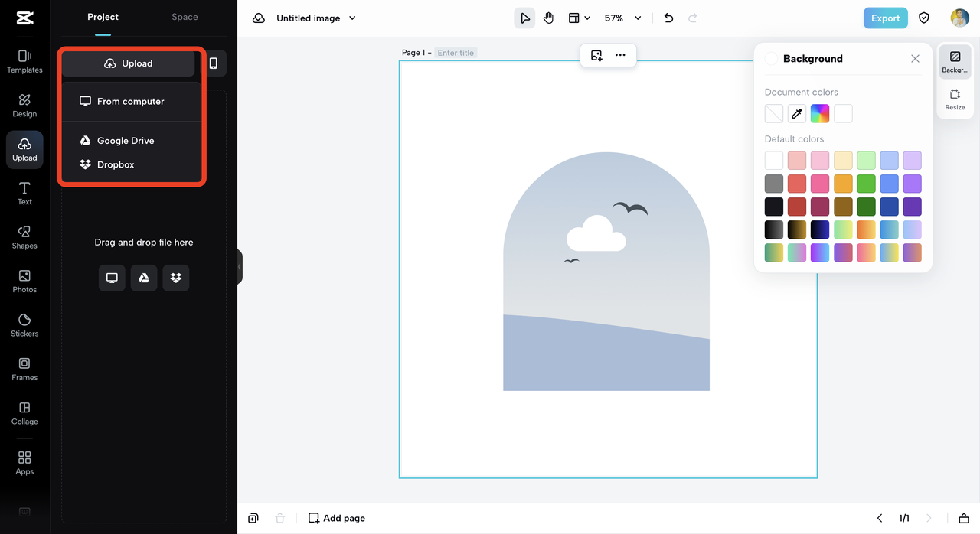Open the Frames sidebar panel
Viewport: 980px width, 534px height.
[24, 369]
